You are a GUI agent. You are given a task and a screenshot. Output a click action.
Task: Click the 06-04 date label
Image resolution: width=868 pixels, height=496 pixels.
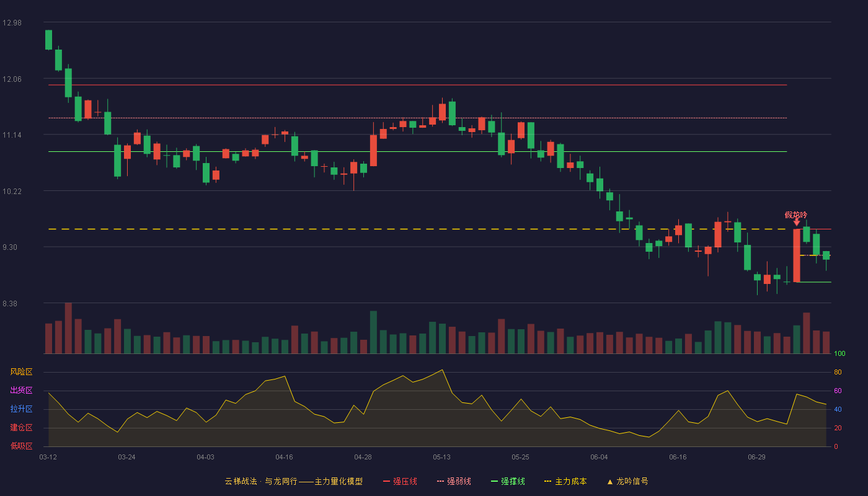(599, 457)
